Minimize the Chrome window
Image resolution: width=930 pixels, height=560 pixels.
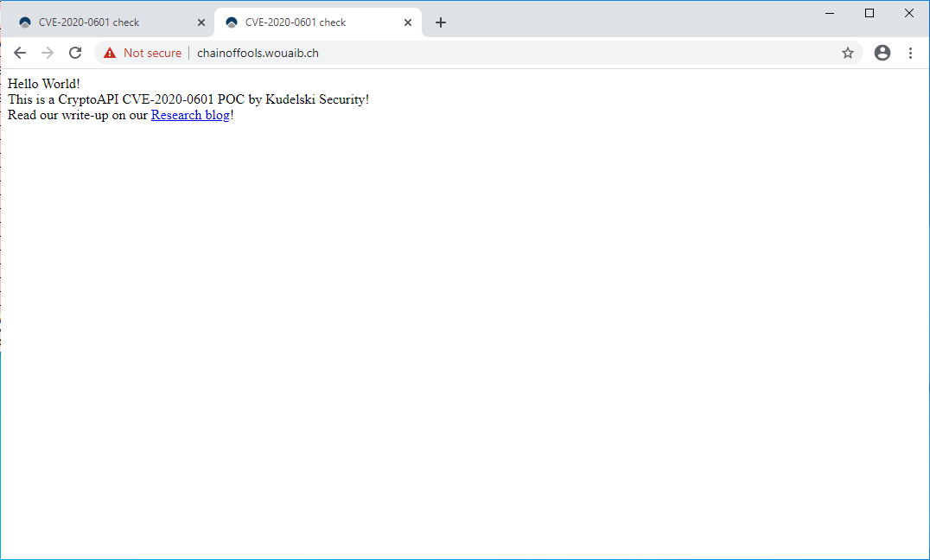[830, 13]
